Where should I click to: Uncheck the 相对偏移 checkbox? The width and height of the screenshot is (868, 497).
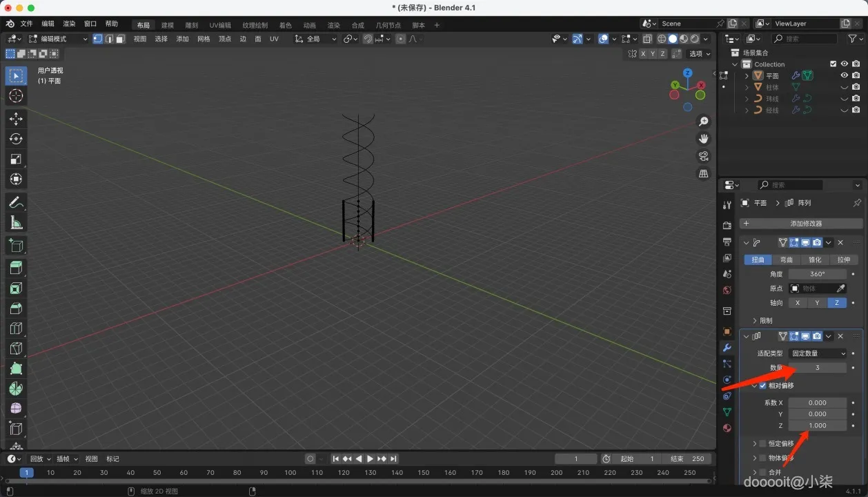point(762,386)
